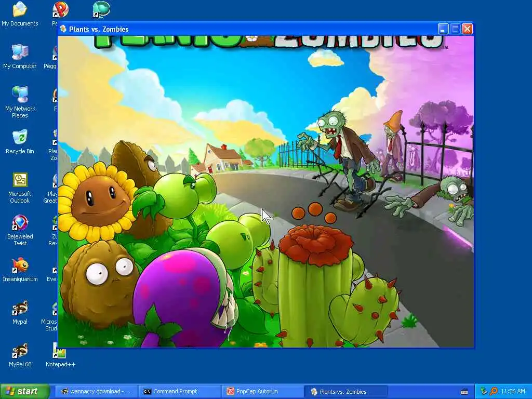Screen dimensions: 532x399
Task: Open My Computer on the desktop
Action: tap(20, 56)
